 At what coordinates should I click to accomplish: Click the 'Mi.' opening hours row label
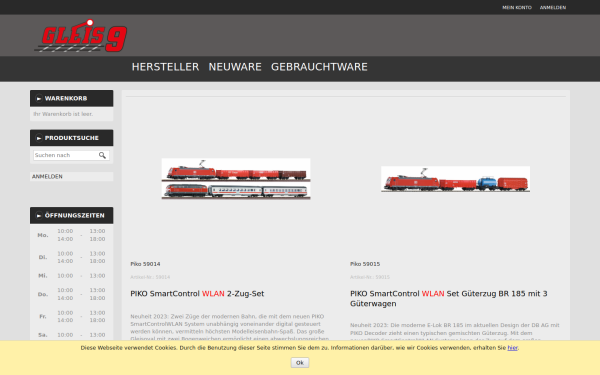click(x=42, y=276)
